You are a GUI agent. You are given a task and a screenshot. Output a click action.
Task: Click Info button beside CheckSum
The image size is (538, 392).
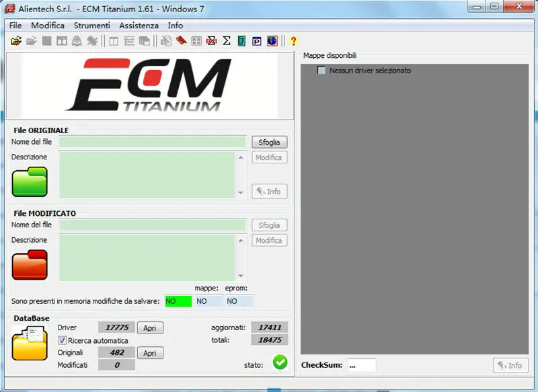(x=510, y=366)
